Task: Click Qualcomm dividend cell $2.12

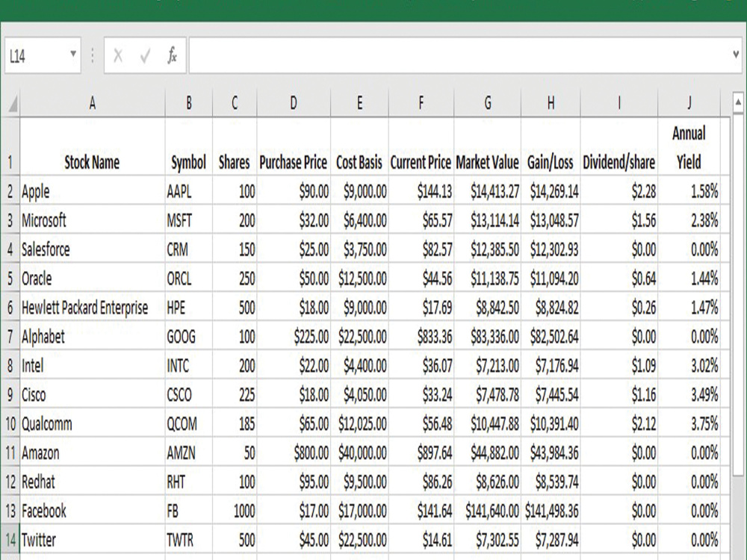Action: coord(619,424)
